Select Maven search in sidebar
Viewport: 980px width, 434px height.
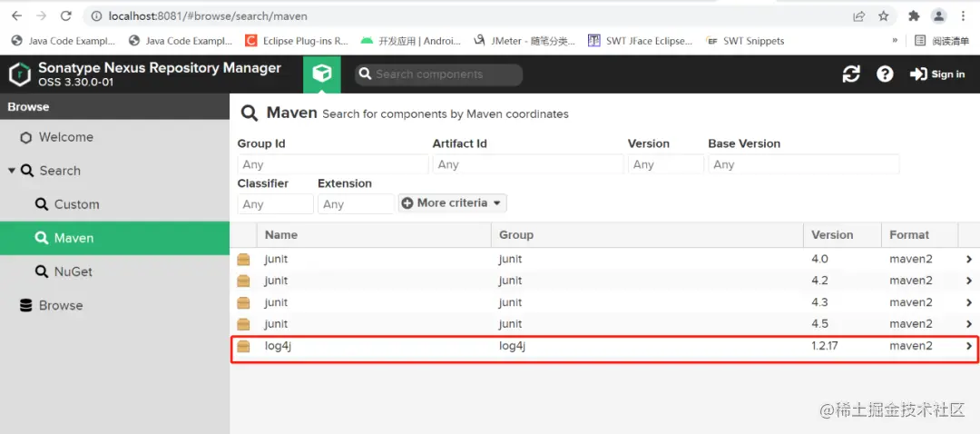click(x=114, y=238)
